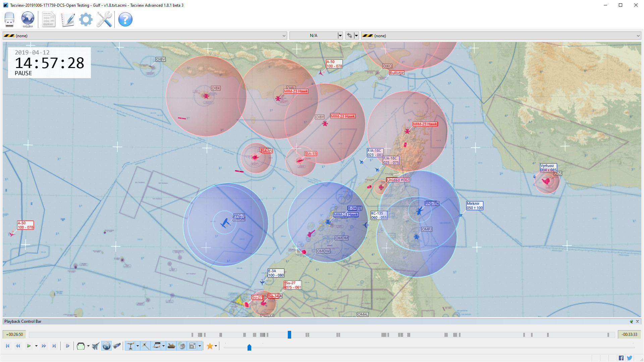Open the online network globe icon in toolbar
This screenshot has width=644, height=362.
28,19
